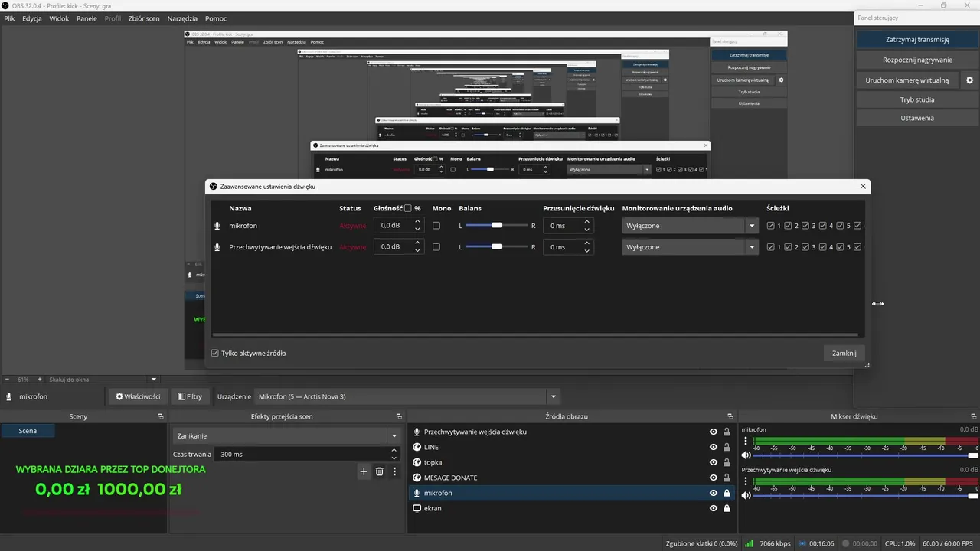Lock the Przechwytywanie wejścia dźwięku source
The height and width of the screenshot is (551, 980).
(727, 432)
